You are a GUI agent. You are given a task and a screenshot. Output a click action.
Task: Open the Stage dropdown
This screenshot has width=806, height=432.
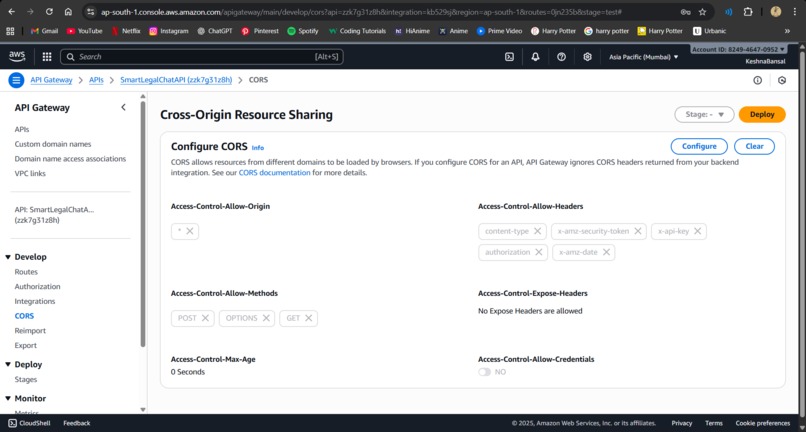coord(704,115)
